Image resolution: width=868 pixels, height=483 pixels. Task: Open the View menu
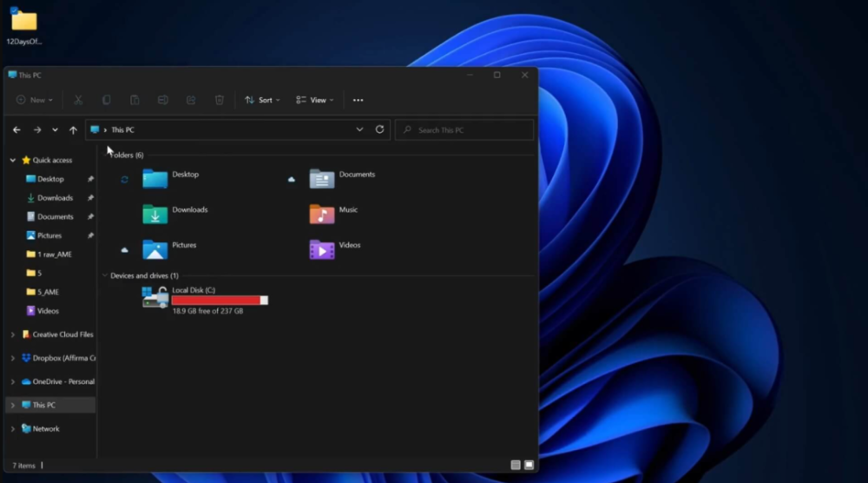[x=314, y=100]
